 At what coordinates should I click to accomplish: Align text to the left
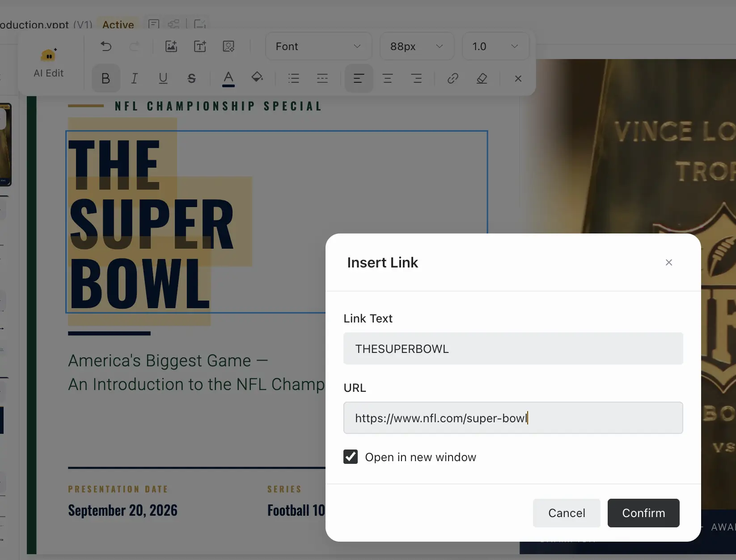pos(359,78)
